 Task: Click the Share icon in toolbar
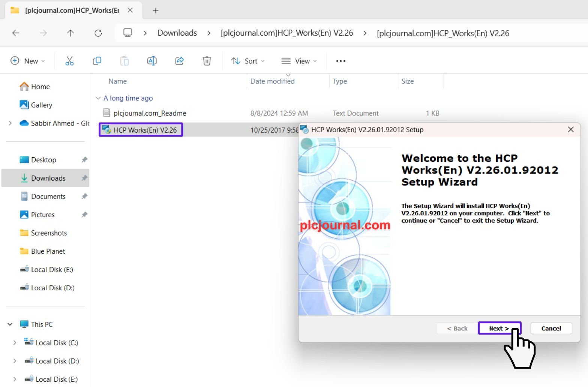pos(180,61)
